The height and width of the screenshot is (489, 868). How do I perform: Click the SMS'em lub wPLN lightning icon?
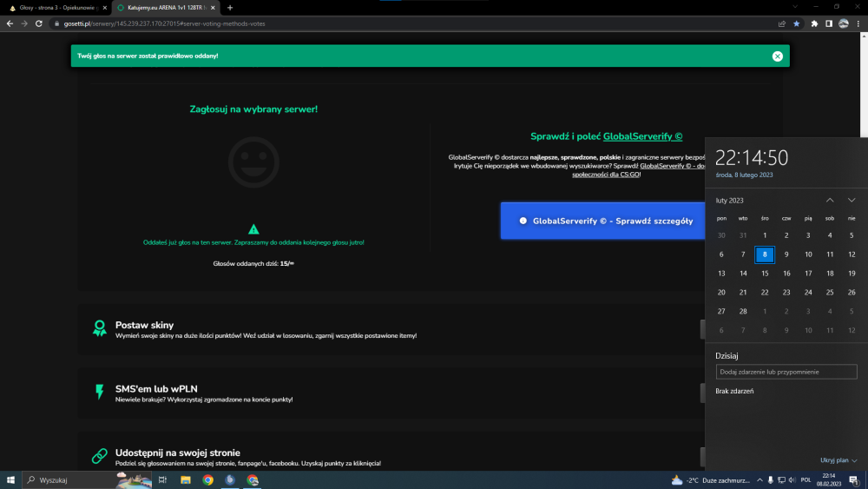(100, 392)
